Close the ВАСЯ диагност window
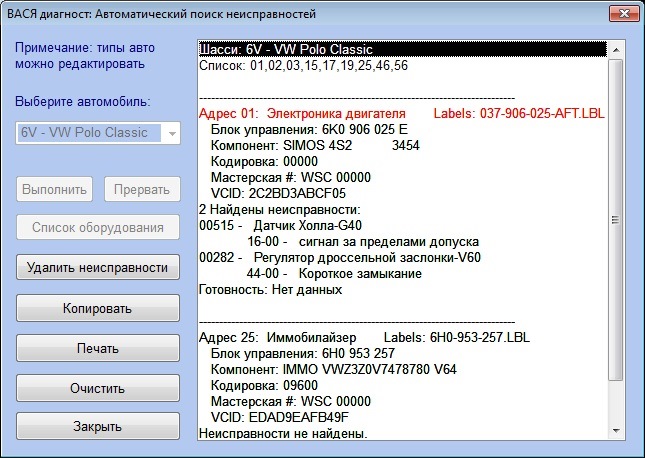645x458 pixels. point(624,14)
